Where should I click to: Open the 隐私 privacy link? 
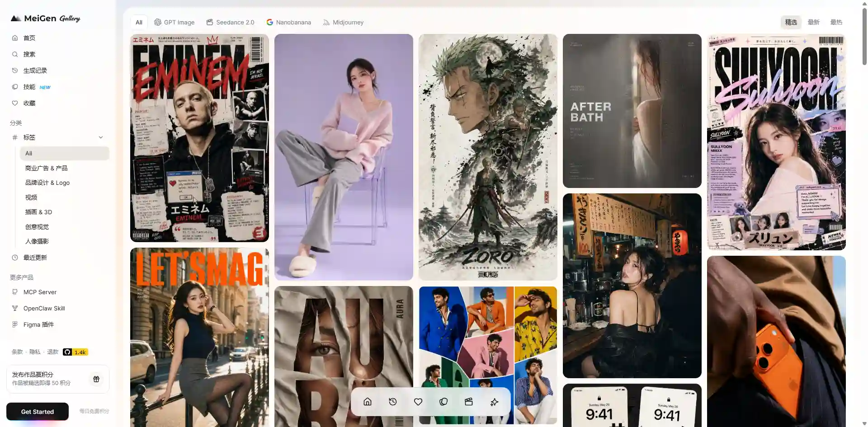pyautogui.click(x=35, y=352)
